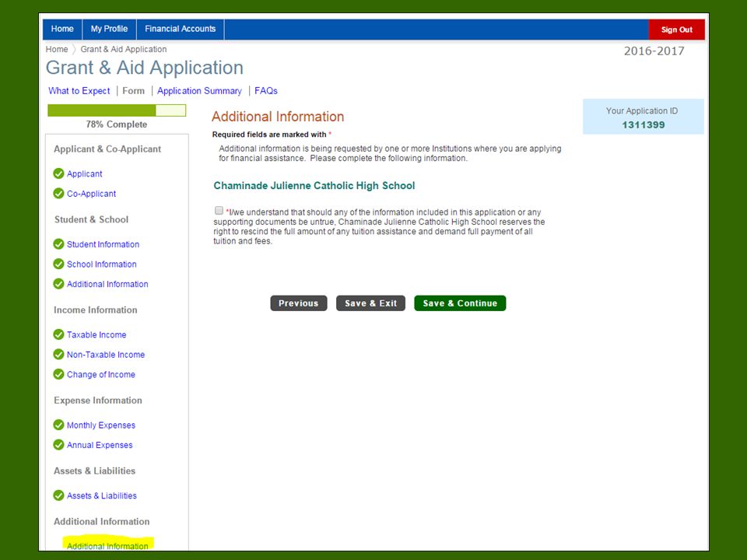Click the green checkmark beside Monthly Expenses
This screenshot has width=747, height=560.
pos(58,425)
